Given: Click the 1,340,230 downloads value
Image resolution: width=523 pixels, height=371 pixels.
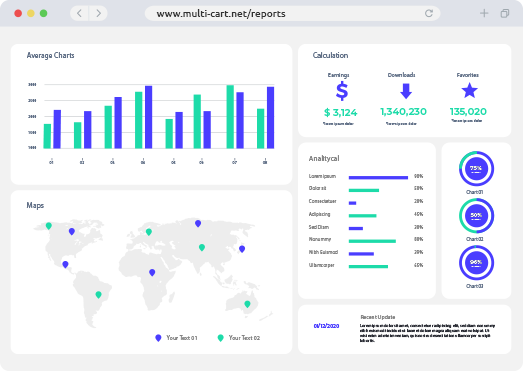Looking at the screenshot, I should click(403, 111).
